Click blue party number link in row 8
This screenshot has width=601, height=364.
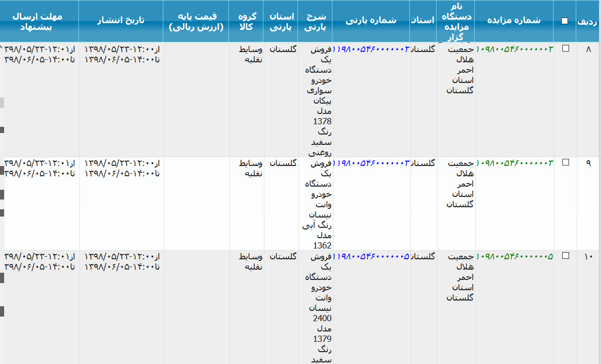(371, 49)
